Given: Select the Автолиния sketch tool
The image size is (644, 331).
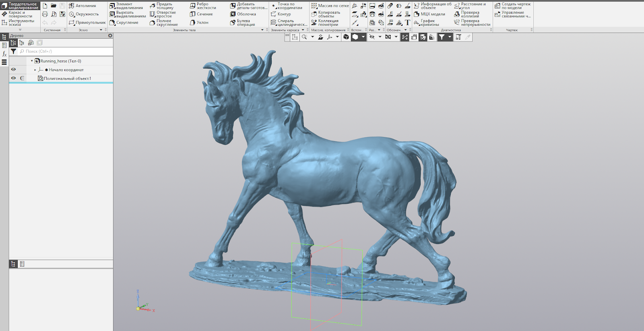Looking at the screenshot, I should [x=83, y=6].
